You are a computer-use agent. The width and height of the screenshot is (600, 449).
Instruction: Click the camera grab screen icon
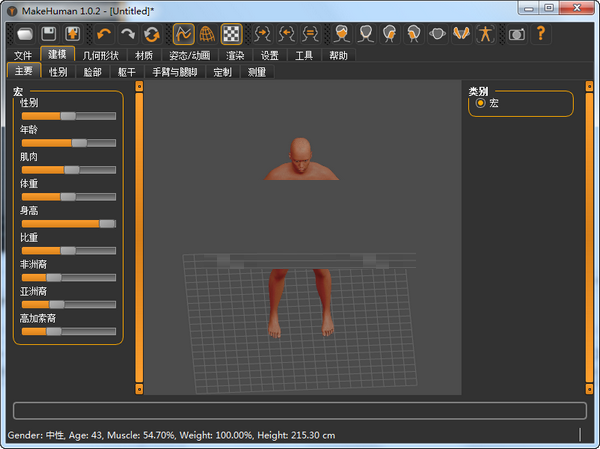(517, 34)
